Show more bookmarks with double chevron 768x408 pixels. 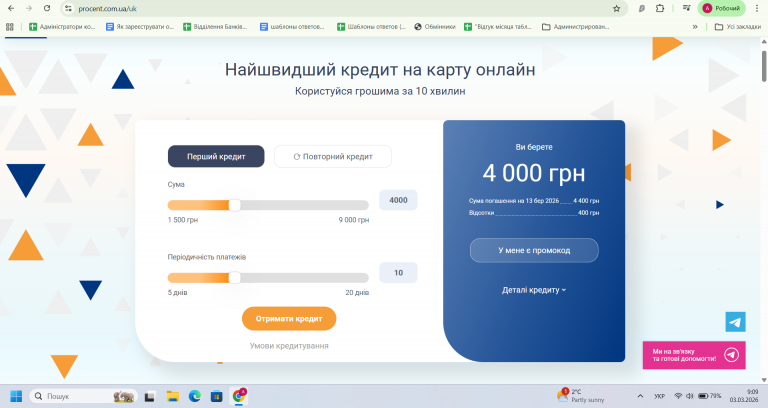point(695,27)
